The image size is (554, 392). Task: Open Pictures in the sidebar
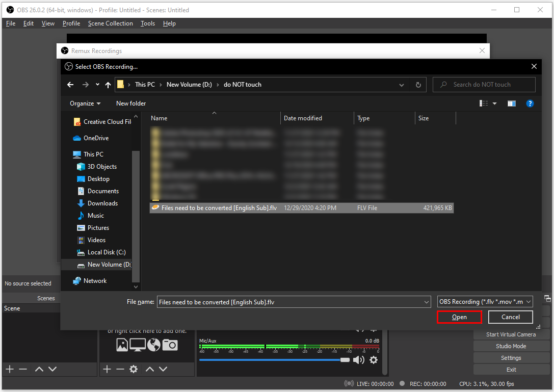[x=93, y=228]
